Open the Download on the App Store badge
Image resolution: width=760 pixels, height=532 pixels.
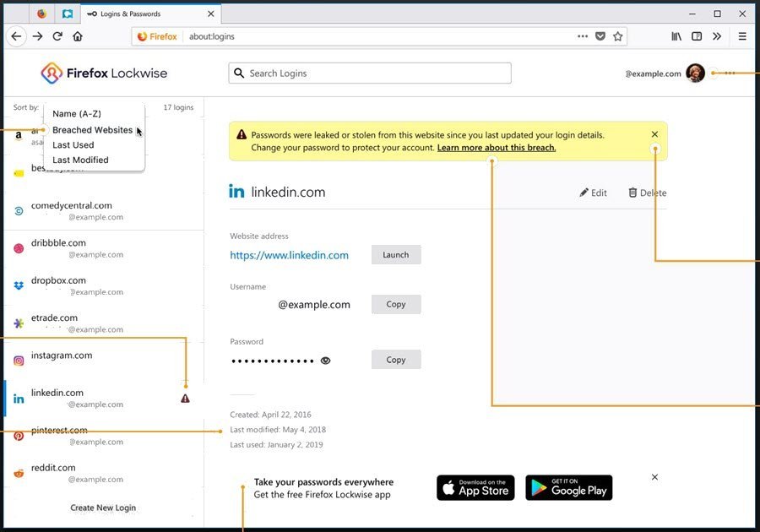[x=475, y=487]
